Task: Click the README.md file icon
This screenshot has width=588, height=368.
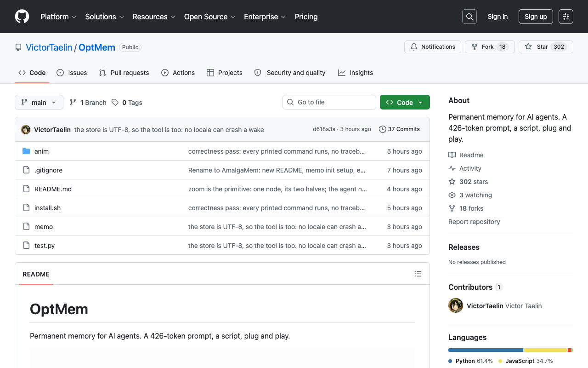Action: (x=26, y=189)
